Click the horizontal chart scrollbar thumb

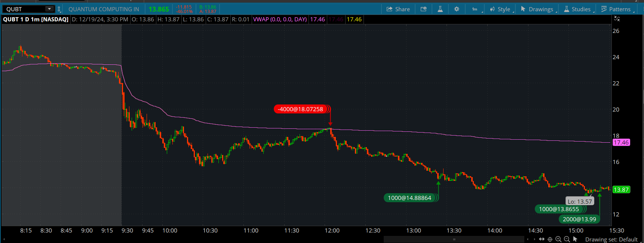coord(454,239)
